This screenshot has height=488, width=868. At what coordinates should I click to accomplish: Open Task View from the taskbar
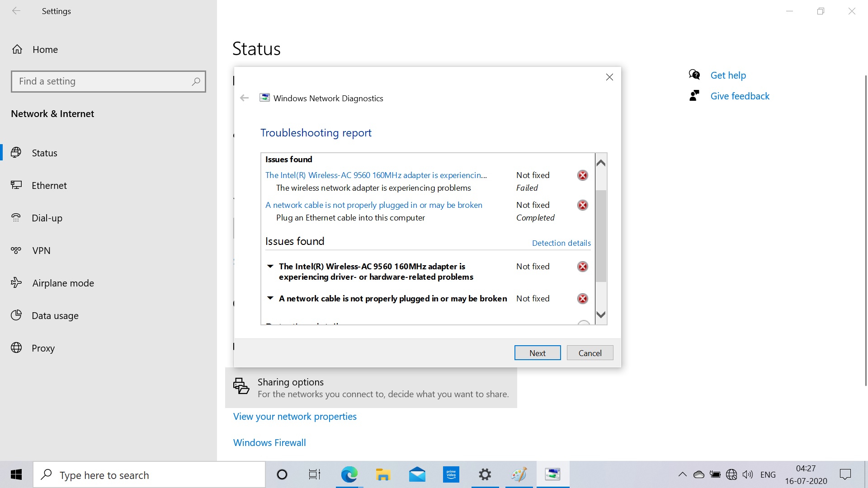coord(315,474)
